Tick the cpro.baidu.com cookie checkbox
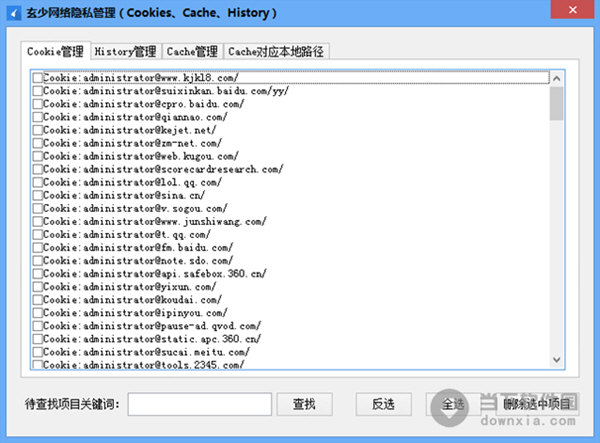 coord(37,103)
